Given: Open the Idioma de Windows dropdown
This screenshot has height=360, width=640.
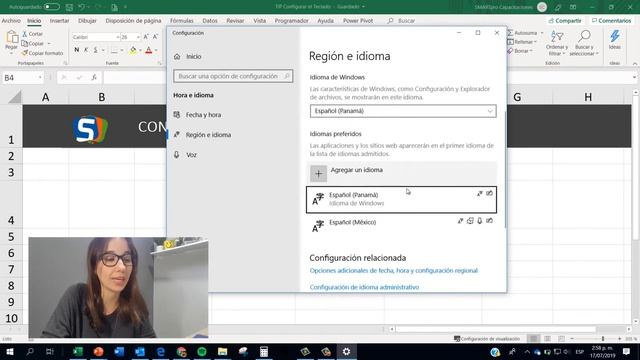Looking at the screenshot, I should click(x=403, y=111).
